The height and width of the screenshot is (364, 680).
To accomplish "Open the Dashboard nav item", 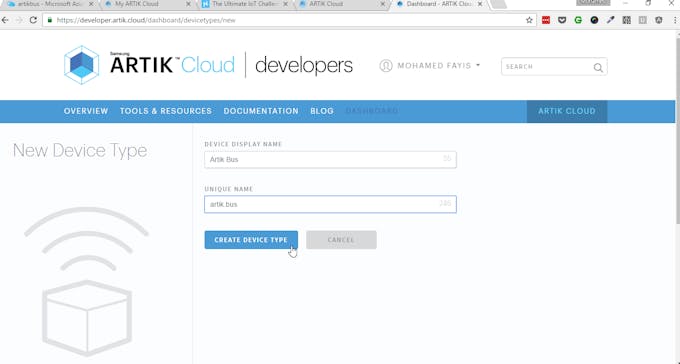I will (372, 111).
